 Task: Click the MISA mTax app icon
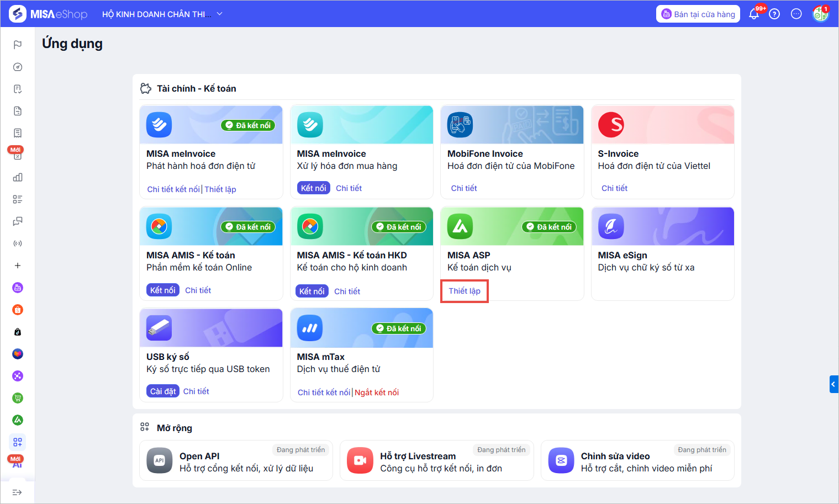(x=310, y=328)
